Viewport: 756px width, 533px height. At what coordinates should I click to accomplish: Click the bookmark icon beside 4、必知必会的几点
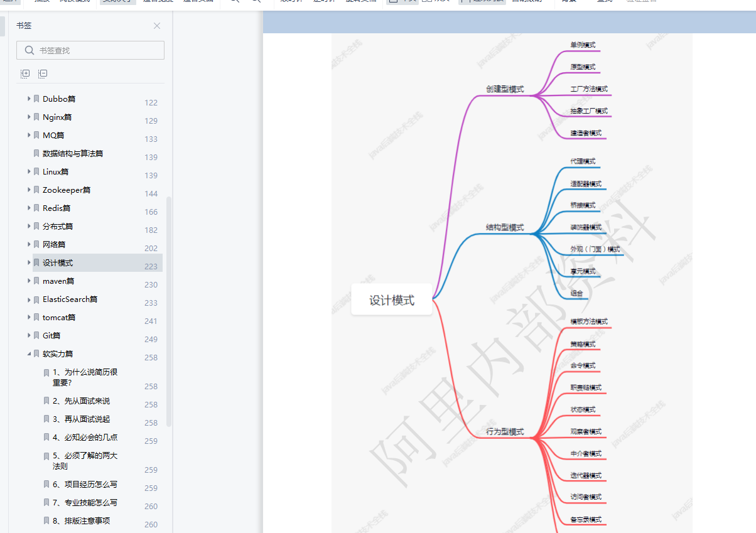pos(46,437)
